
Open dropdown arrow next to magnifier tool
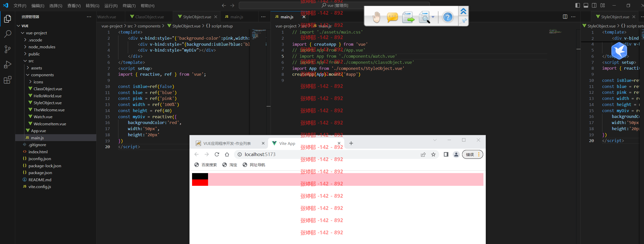tap(433, 17)
